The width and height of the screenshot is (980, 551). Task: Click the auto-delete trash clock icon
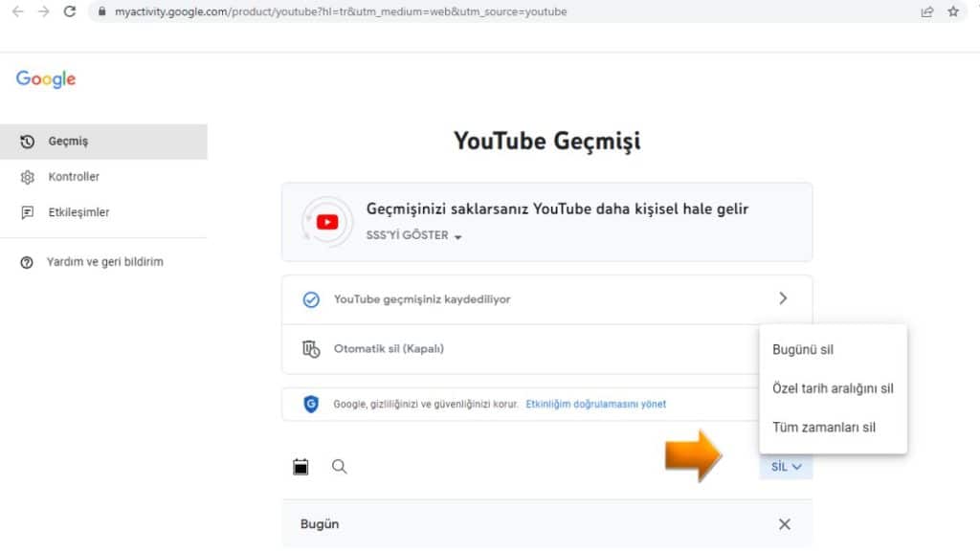[311, 349]
